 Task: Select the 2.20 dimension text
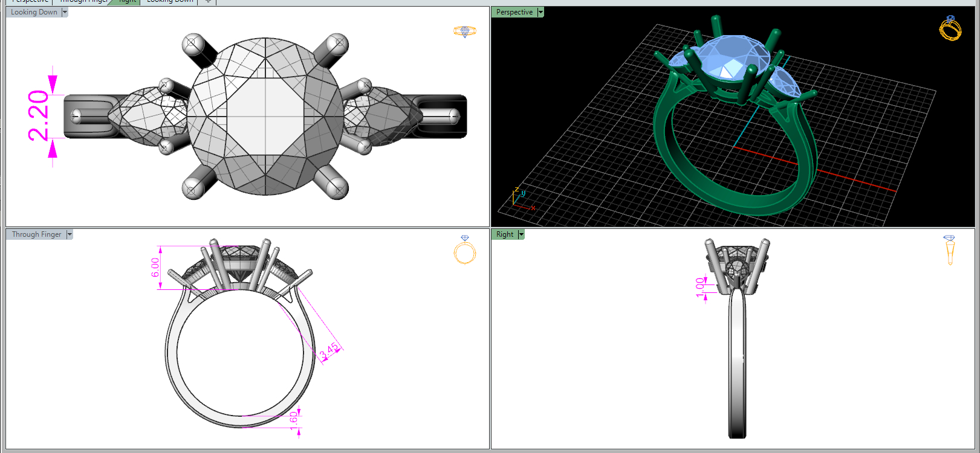38,115
